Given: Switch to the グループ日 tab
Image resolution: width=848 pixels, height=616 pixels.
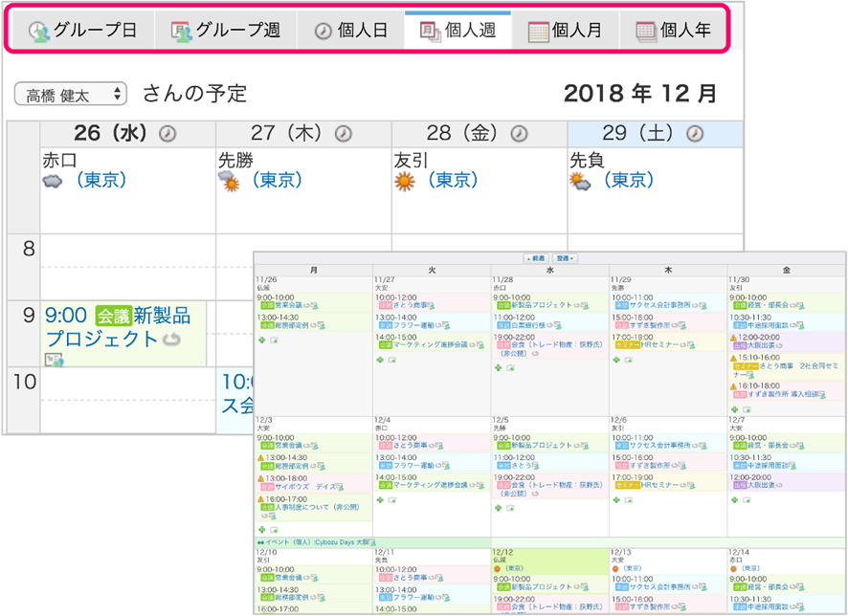Looking at the screenshot, I should click(x=82, y=31).
